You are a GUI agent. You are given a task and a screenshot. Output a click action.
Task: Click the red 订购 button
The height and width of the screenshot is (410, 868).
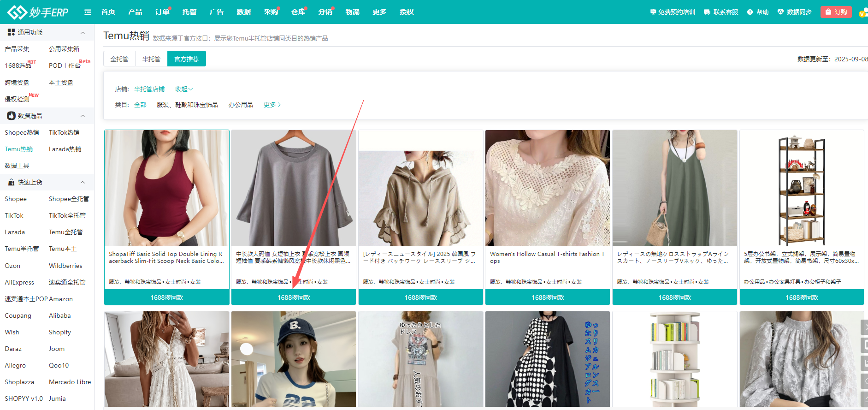[836, 12]
